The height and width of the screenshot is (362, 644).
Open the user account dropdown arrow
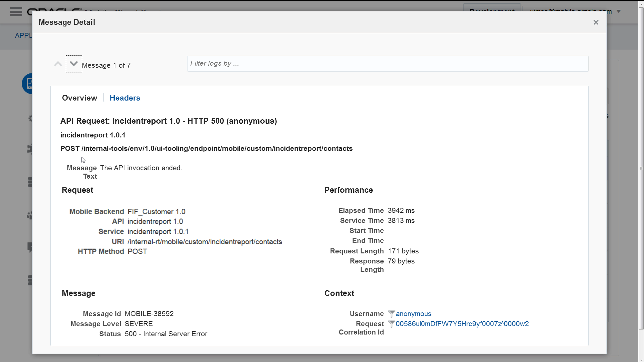619,11
